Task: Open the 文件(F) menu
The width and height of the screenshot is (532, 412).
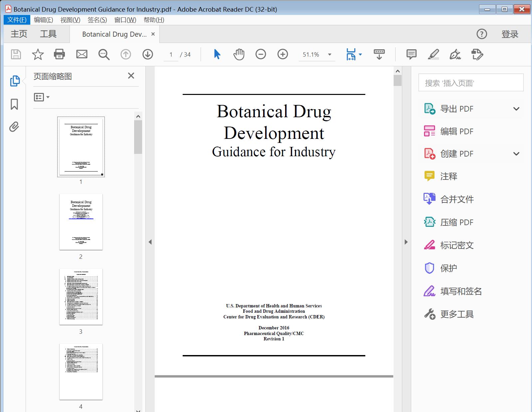Action: (17, 20)
